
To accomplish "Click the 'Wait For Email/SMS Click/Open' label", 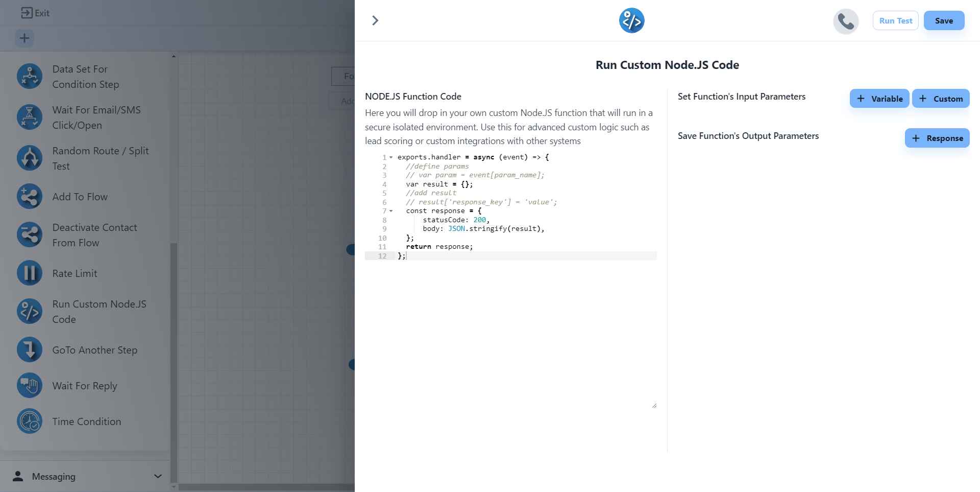I will 96,118.
